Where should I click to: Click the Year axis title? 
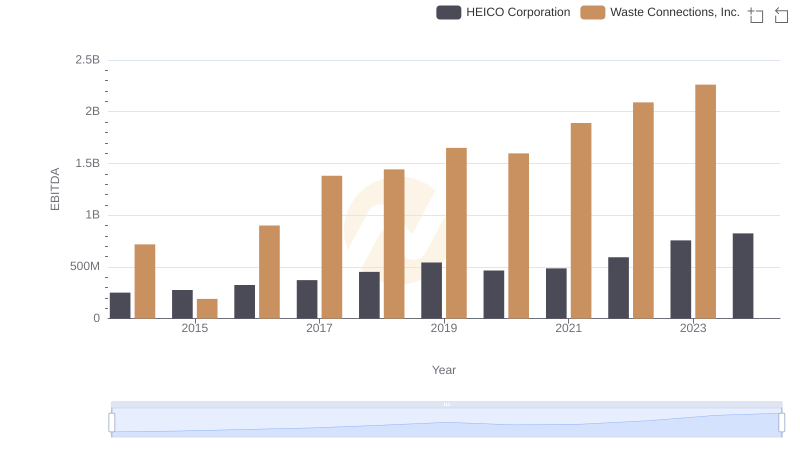[444, 370]
